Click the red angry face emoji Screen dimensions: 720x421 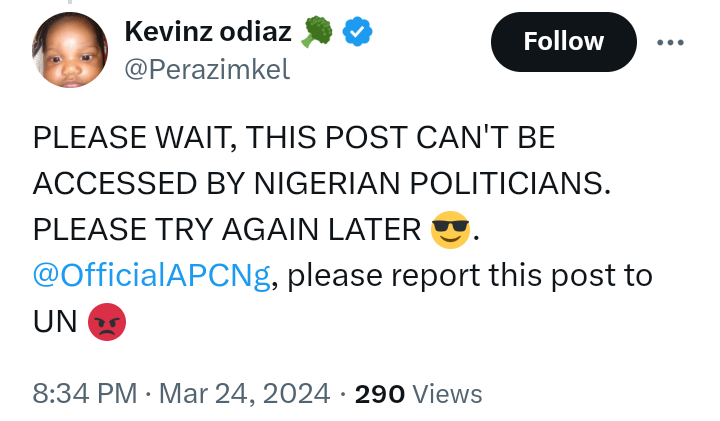click(x=106, y=322)
